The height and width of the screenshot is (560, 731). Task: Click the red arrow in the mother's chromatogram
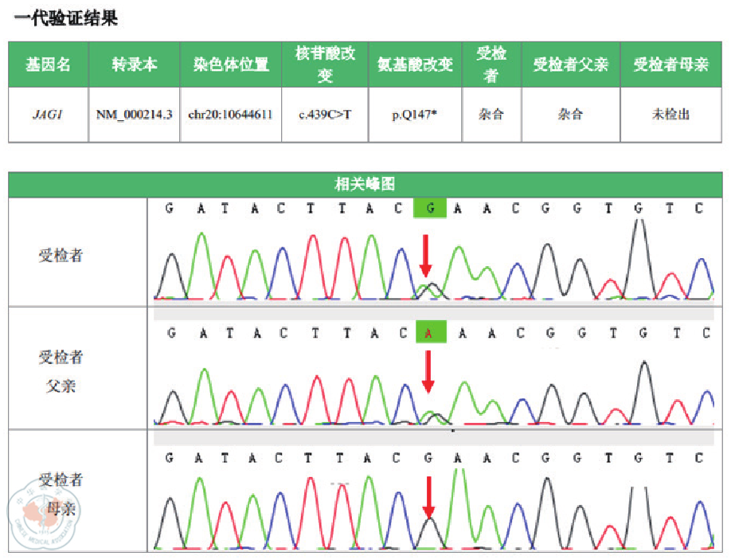click(x=428, y=497)
